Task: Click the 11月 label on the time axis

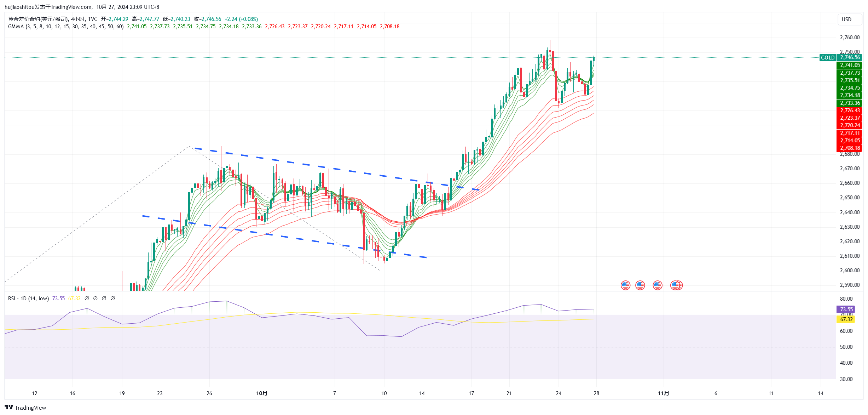Action: [x=664, y=393]
